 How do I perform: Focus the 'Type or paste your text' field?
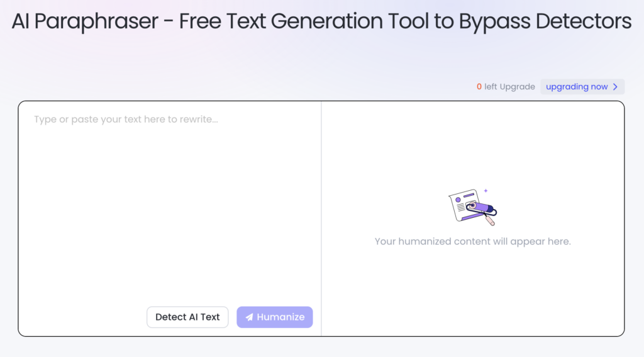click(x=126, y=120)
